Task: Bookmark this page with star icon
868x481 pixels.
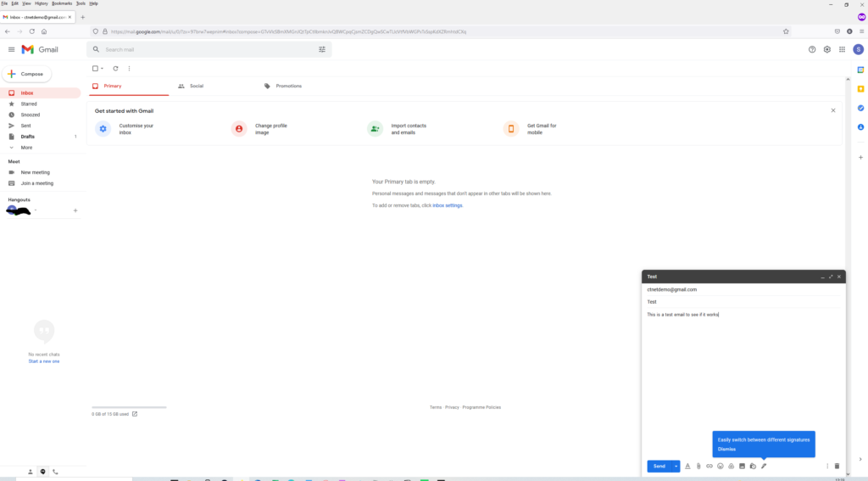Action: point(786,31)
